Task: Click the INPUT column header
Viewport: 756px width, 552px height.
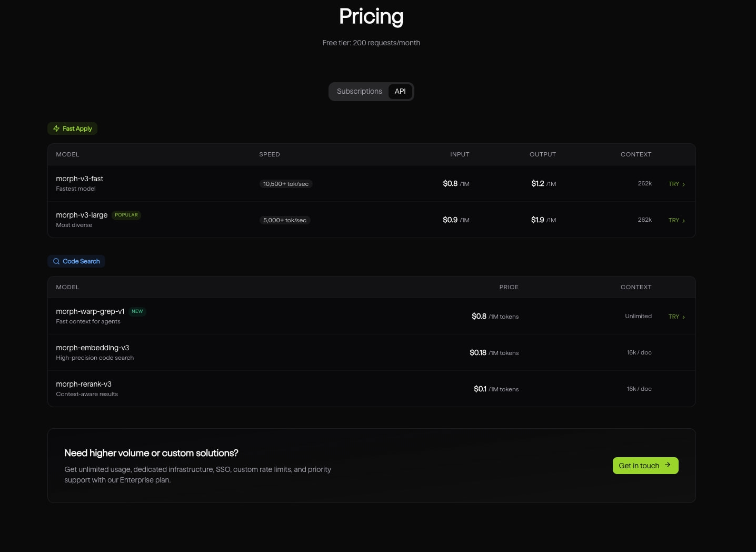Action: click(460, 154)
